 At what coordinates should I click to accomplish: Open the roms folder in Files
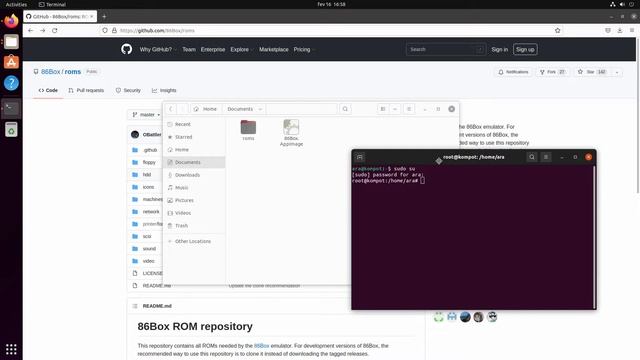click(248, 130)
